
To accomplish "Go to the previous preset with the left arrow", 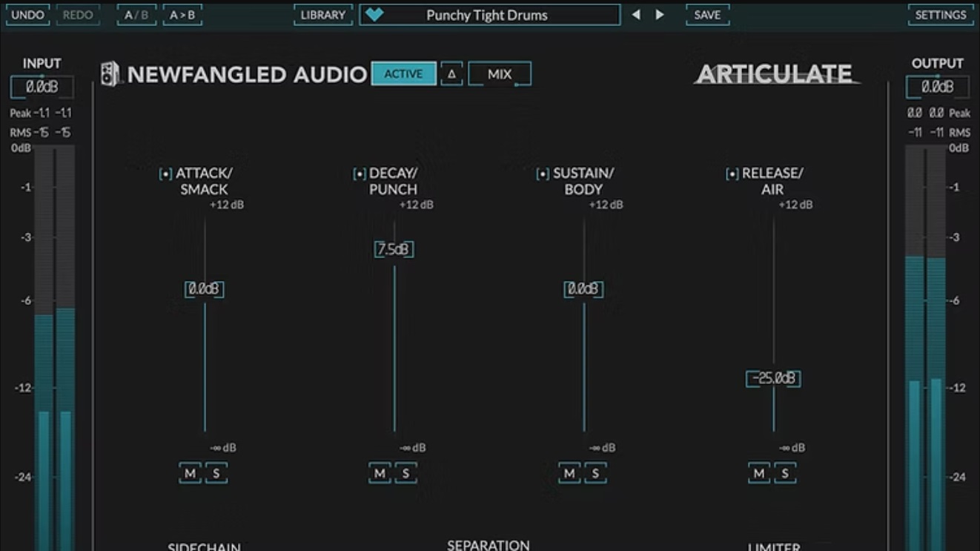I will click(635, 14).
